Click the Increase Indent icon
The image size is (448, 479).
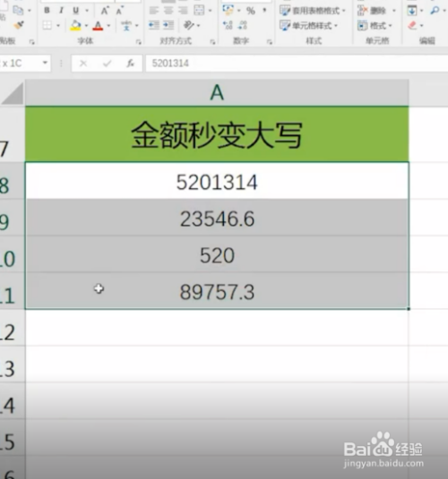[x=168, y=25]
